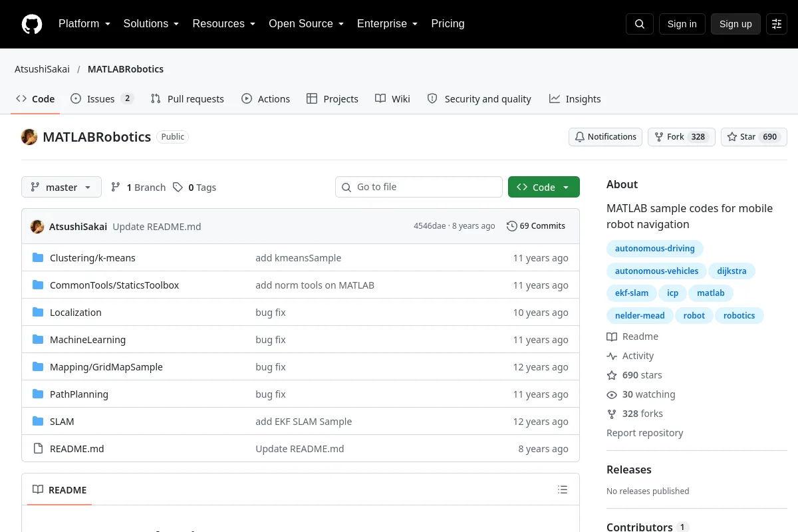Expand the Platform menu
798x532 pixels.
click(84, 24)
